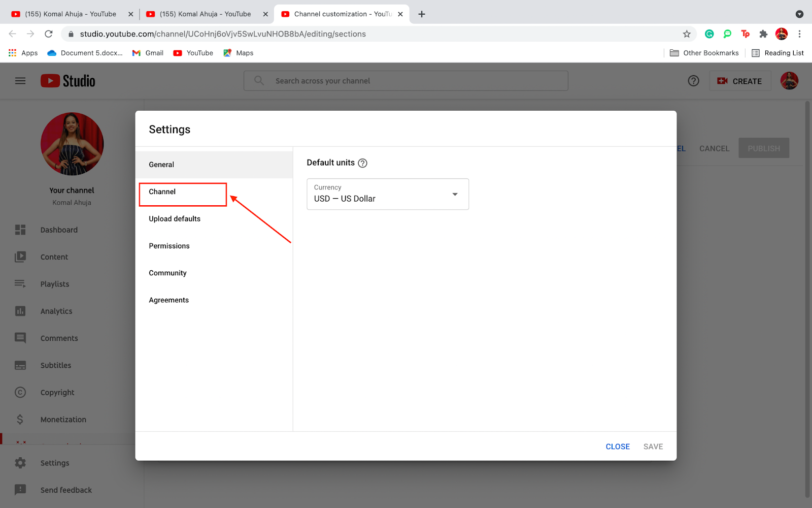Open the Chrome three-dot menu

[x=799, y=34]
